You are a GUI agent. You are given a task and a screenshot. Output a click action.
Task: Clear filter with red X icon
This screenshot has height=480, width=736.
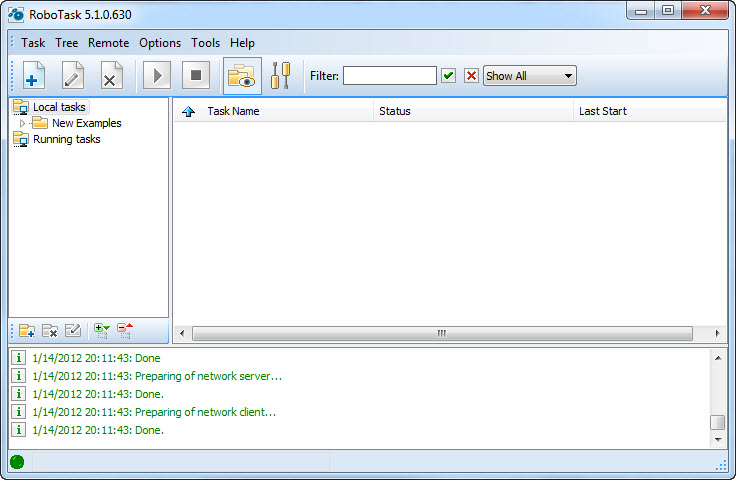tap(471, 76)
